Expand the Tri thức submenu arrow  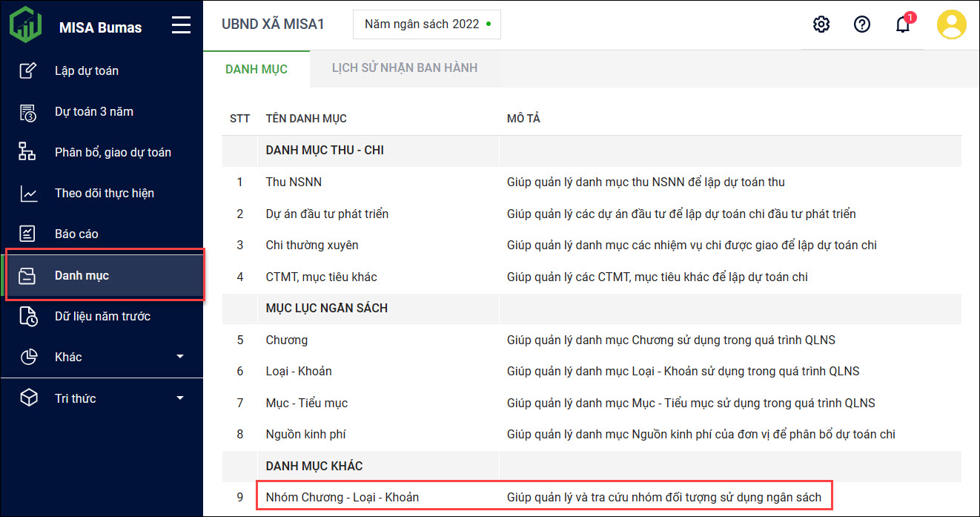pos(179,398)
